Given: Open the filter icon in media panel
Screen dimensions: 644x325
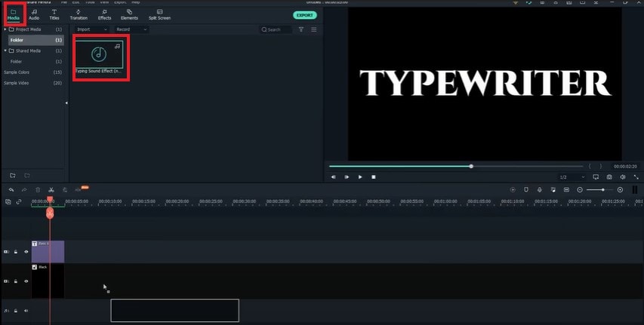Looking at the screenshot, I should (301, 29).
